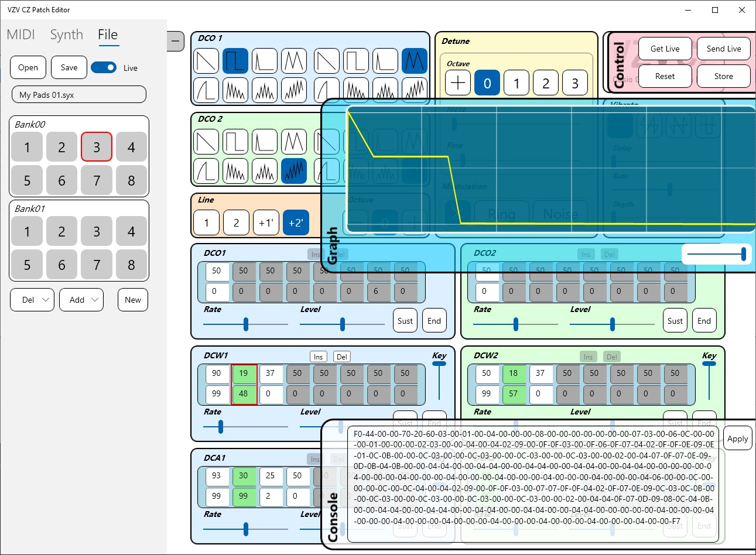
Task: Switch to the MIDI tab
Action: coord(20,35)
